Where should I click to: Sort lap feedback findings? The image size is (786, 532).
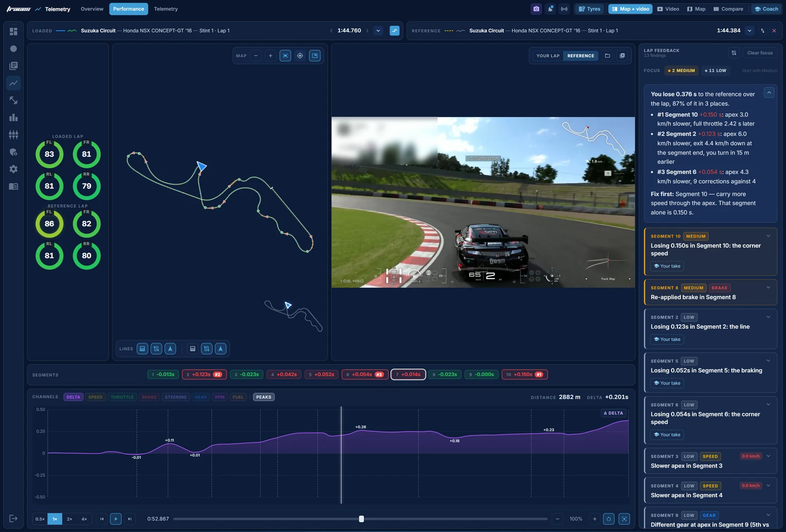click(x=734, y=53)
